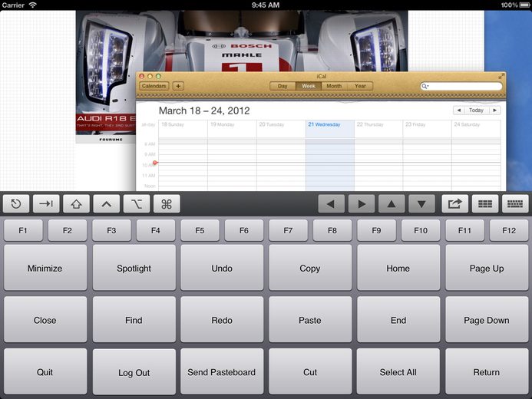Tap the right arrow key in keyboard toolbar
This screenshot has width=532, height=399.
[x=362, y=204]
